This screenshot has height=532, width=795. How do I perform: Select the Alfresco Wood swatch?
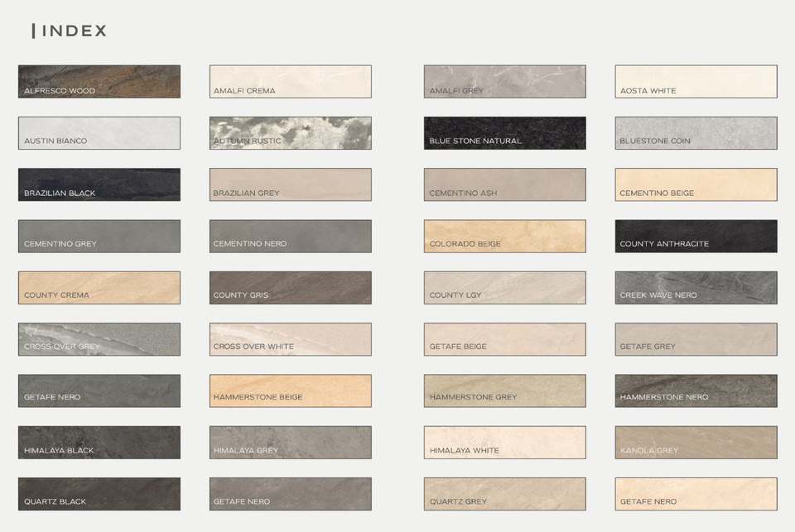tap(99, 81)
